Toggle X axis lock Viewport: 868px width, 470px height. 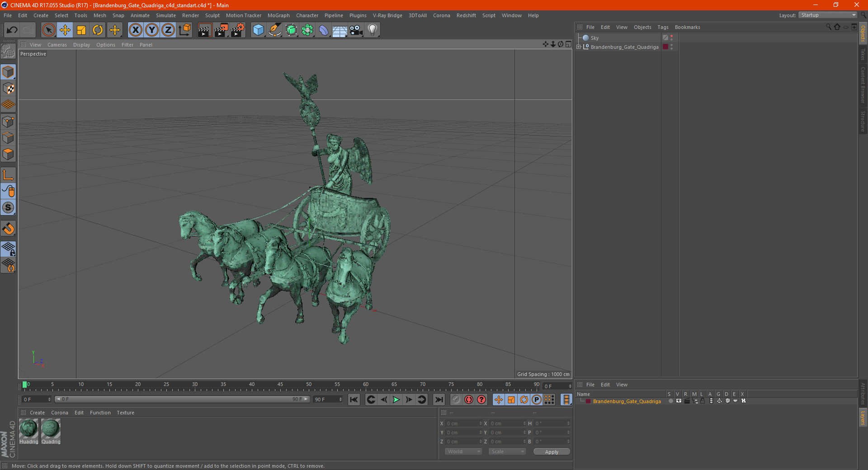point(135,30)
